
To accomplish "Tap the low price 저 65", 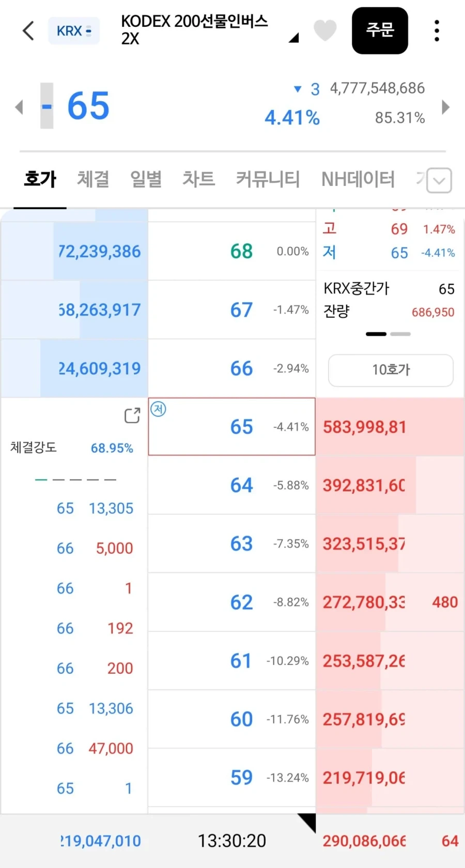I will pyautogui.click(x=389, y=253).
